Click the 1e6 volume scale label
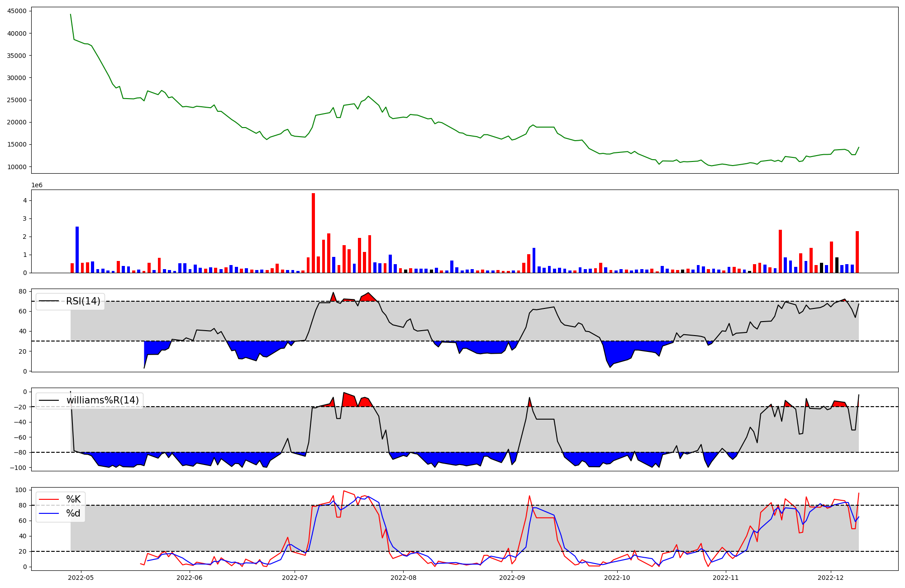Image resolution: width=905 pixels, height=588 pixels. (37, 185)
